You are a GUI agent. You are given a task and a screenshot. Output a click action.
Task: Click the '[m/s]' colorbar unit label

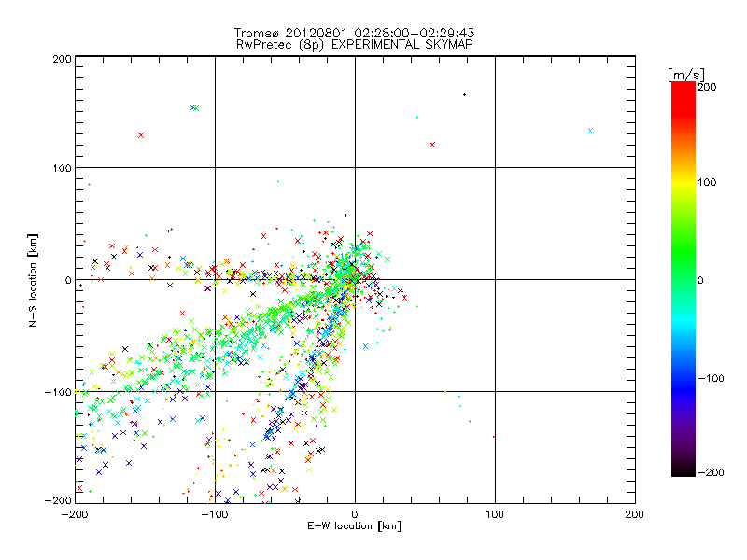click(x=686, y=75)
